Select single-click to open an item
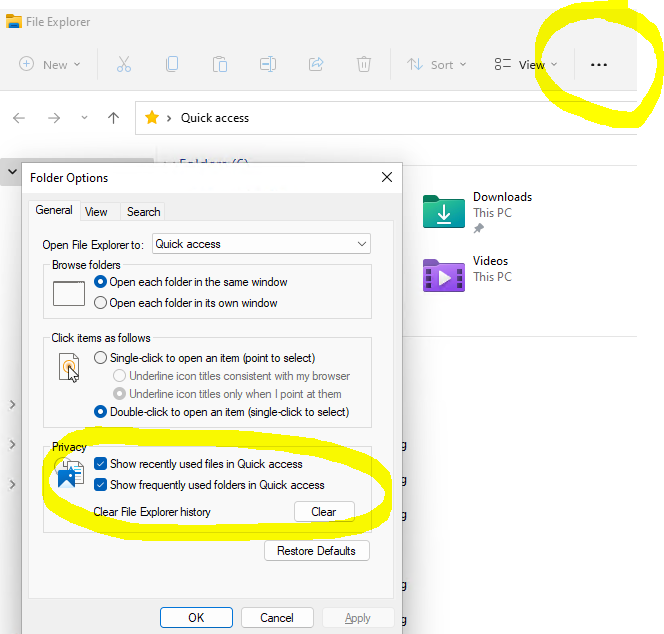 click(205, 358)
